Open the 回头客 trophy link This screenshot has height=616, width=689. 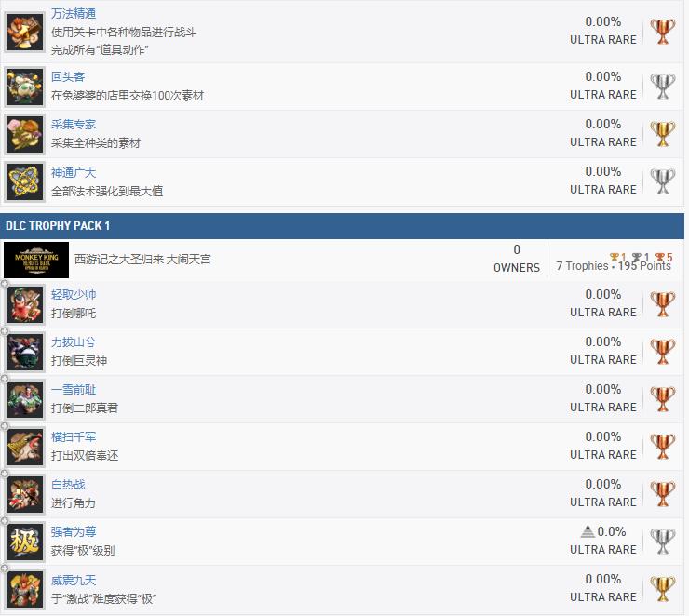pos(68,76)
